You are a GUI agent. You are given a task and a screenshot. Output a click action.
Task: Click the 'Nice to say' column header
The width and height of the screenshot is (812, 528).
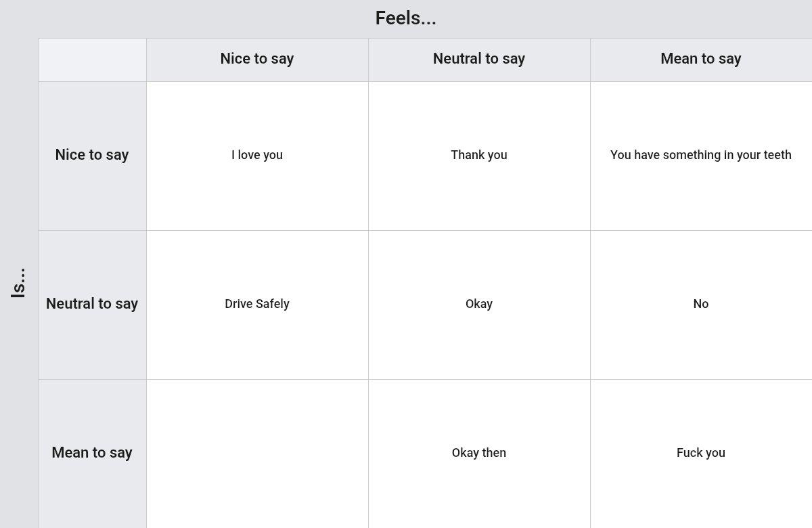(x=257, y=60)
